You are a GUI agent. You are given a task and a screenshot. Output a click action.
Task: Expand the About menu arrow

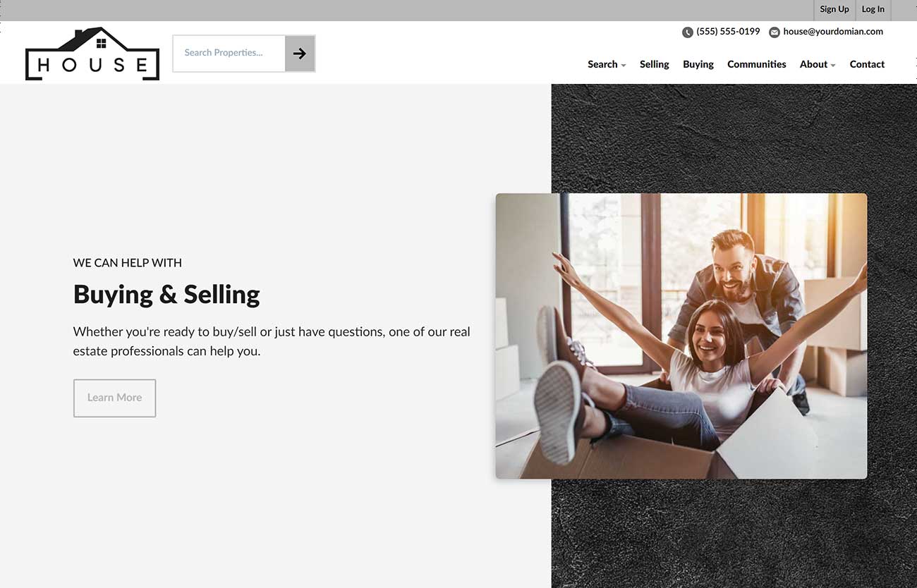tap(833, 65)
